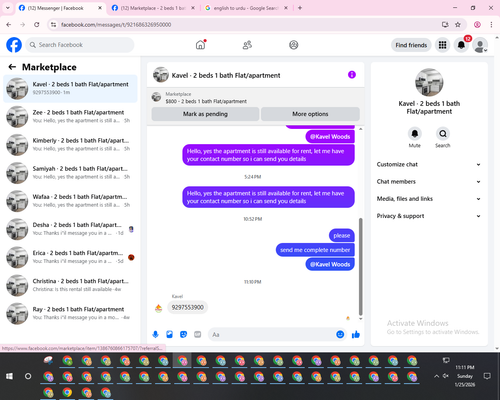500x400 pixels.
Task: Open the $800 Marketplace listing link
Action: pyautogui.click(x=206, y=101)
